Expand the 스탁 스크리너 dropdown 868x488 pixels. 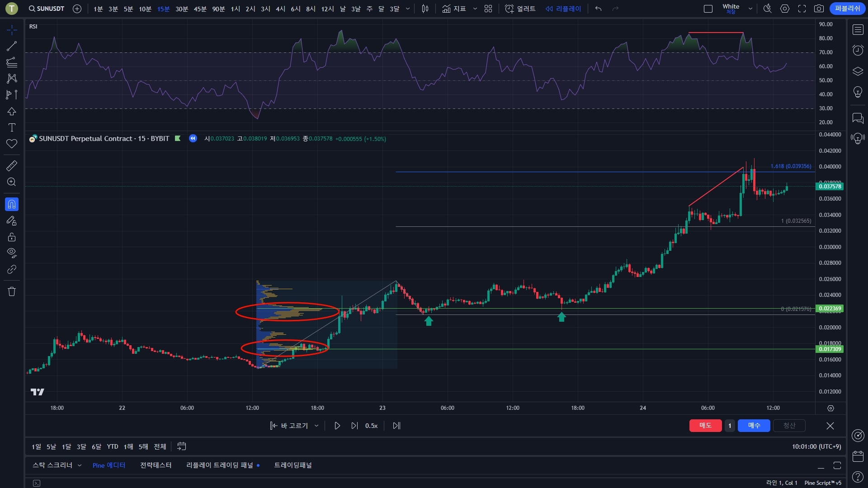[x=80, y=465]
